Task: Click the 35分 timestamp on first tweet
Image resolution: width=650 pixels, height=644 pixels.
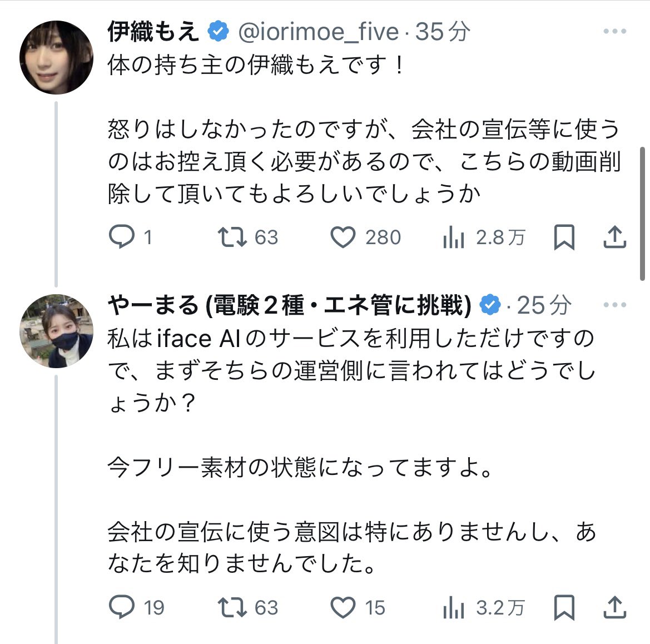Action: click(443, 32)
